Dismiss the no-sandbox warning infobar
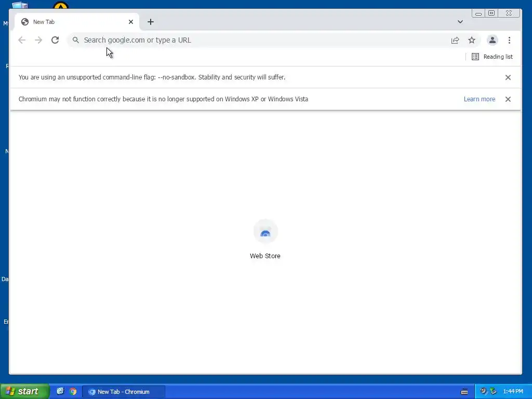Viewport: 532px width, 399px height. (x=508, y=77)
